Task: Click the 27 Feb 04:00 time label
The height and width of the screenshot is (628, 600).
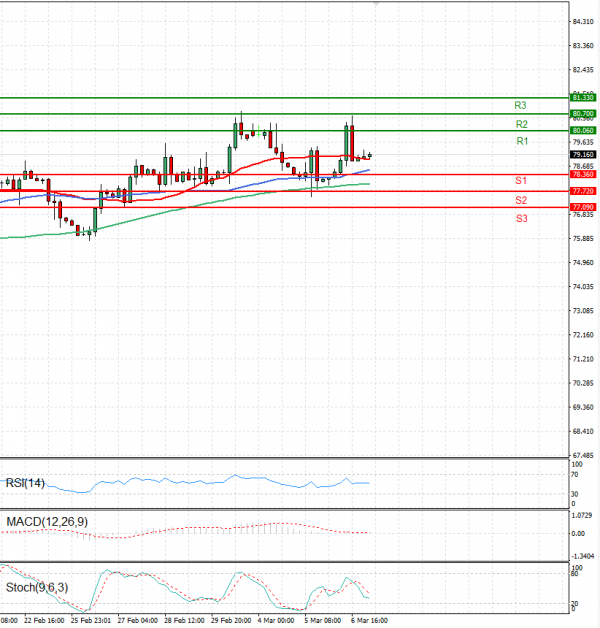Action: point(137,620)
